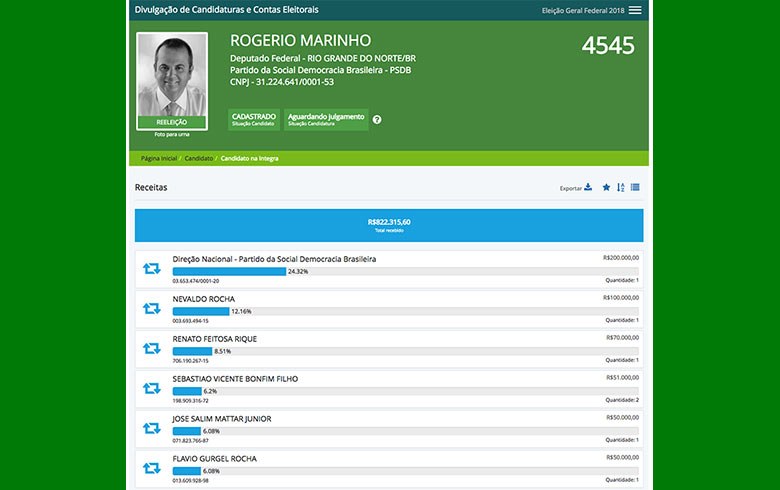Screen dimensions: 780x490
Task: Click the R$100.000,00 amount
Action: coord(621,297)
